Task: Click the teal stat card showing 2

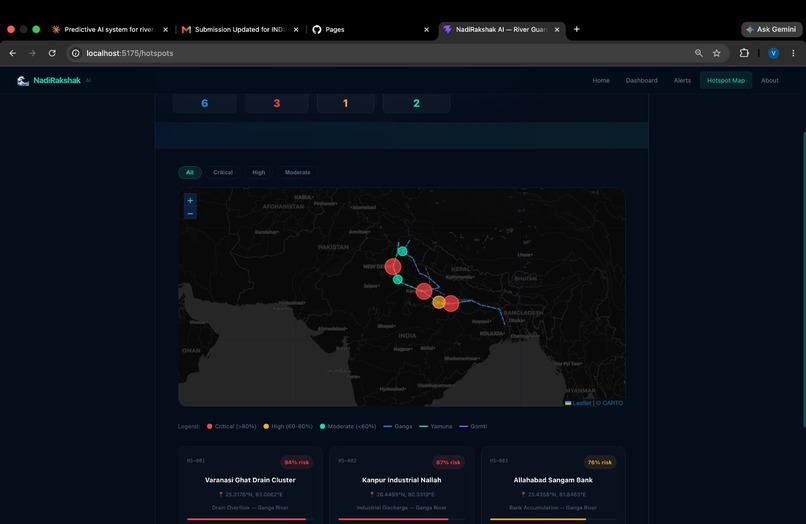Action: tap(416, 103)
